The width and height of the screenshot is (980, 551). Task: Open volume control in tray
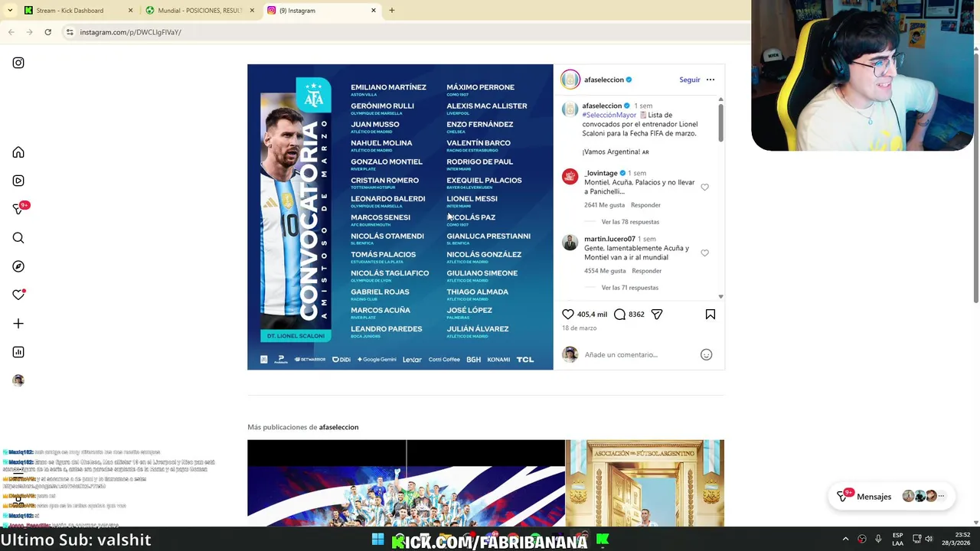pos(929,540)
